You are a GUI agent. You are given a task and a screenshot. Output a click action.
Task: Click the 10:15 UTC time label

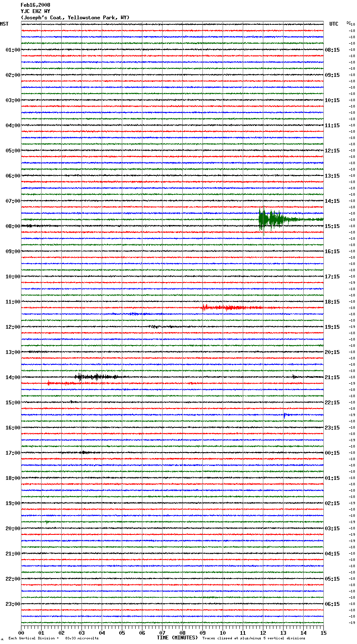tap(332, 100)
